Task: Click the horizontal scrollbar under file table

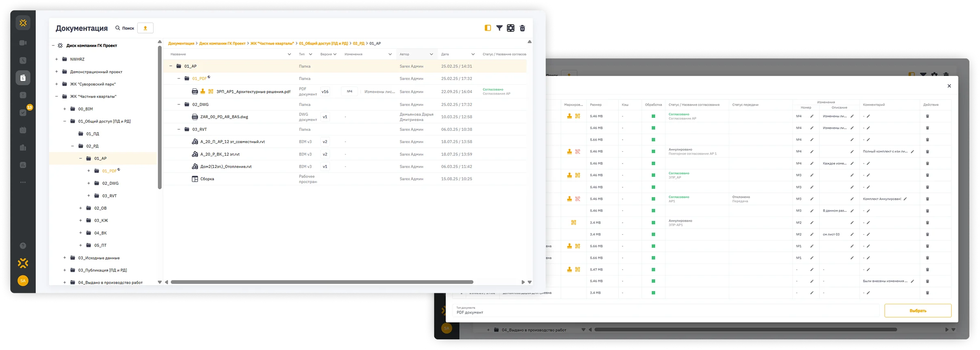Action: (322, 282)
